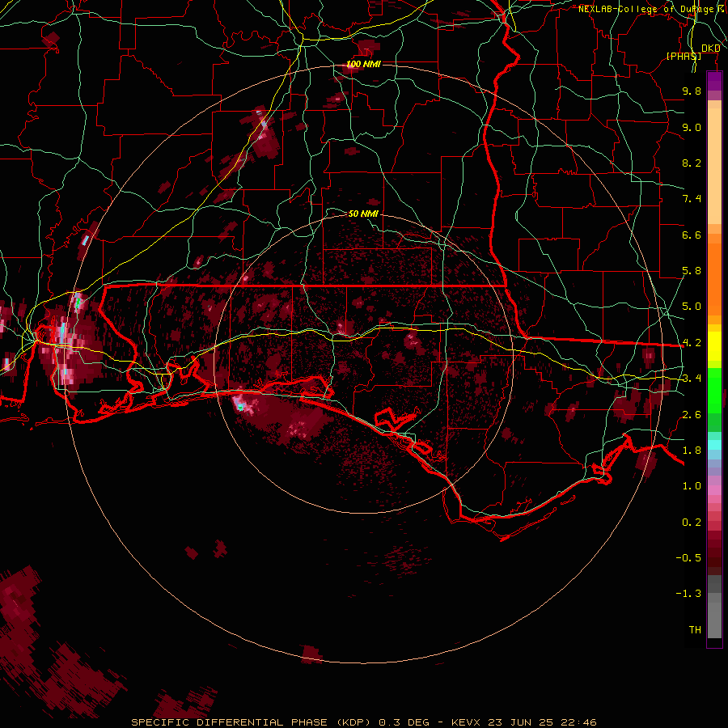Click the 5.8 scale value
Image resolution: width=728 pixels, height=728 pixels.
click(692, 271)
